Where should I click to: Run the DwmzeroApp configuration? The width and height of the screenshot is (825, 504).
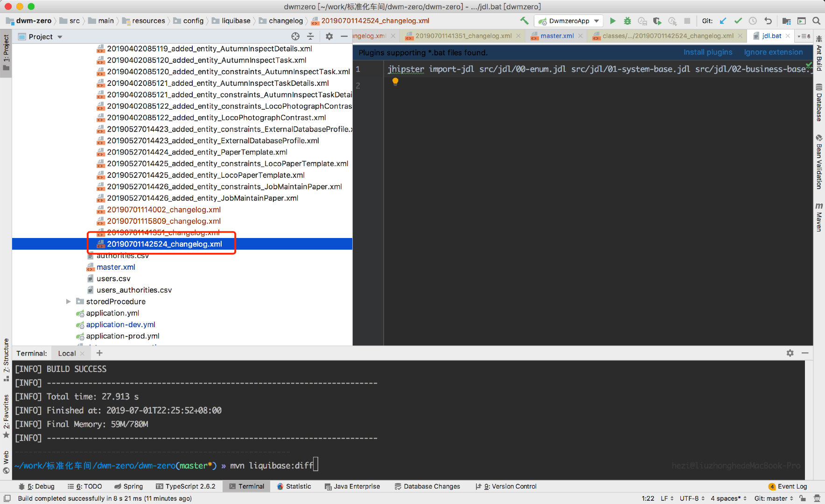pos(613,21)
